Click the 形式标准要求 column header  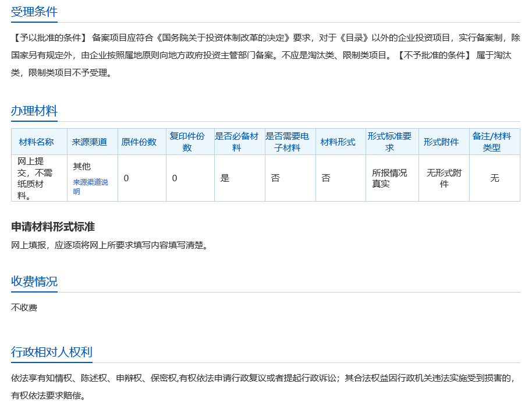[x=389, y=142]
